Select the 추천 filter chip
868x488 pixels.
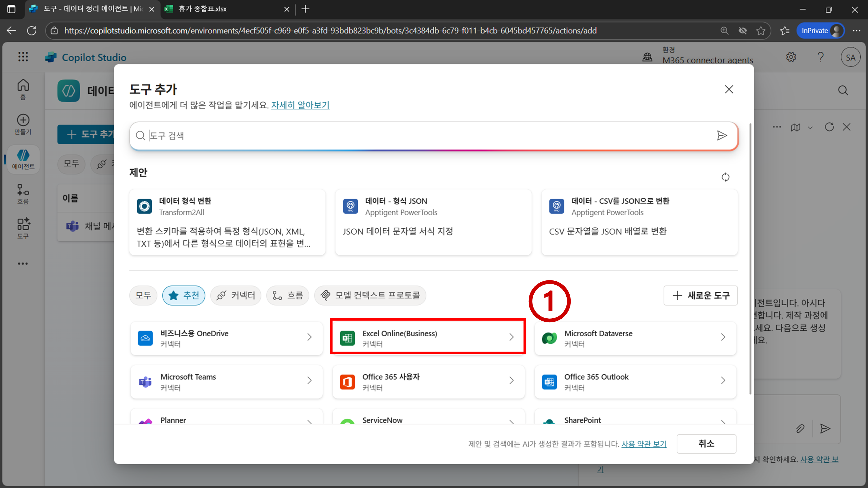coord(184,295)
